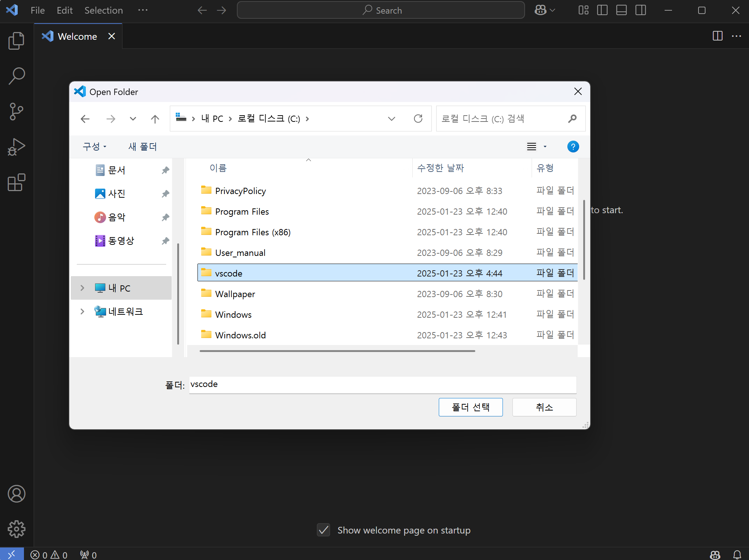Click the refresh button in Open Folder dialog
749x560 pixels.
click(418, 119)
